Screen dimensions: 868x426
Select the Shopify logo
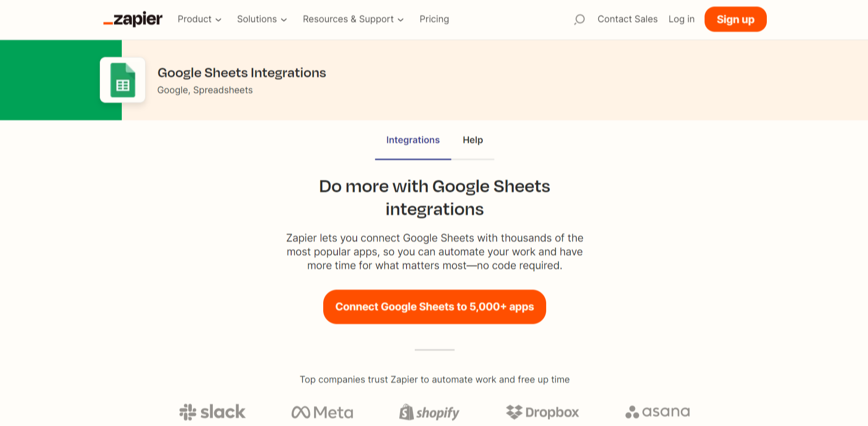tap(429, 411)
